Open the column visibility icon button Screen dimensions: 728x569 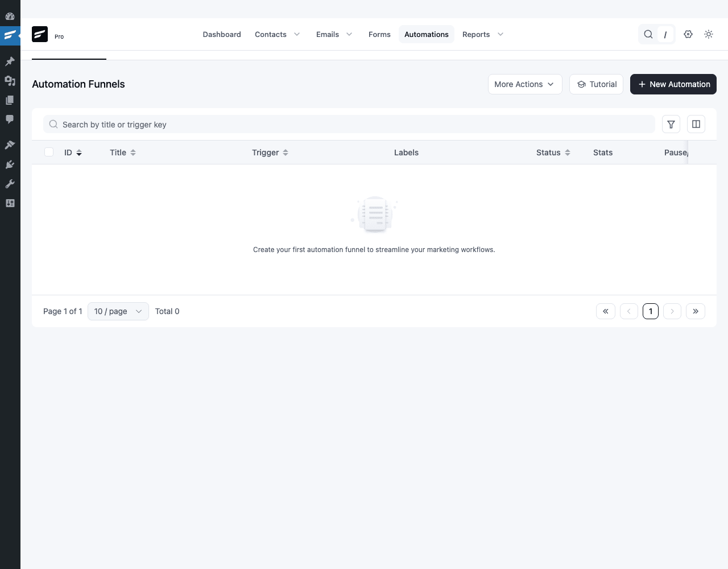[x=696, y=124]
